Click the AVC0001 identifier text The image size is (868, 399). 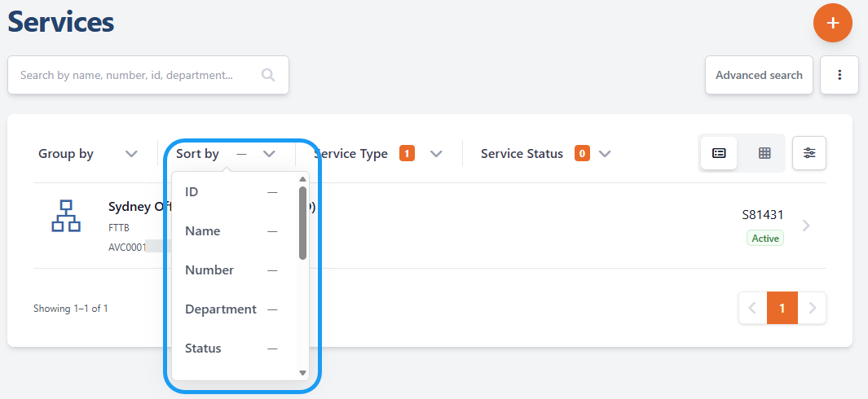[127, 248]
